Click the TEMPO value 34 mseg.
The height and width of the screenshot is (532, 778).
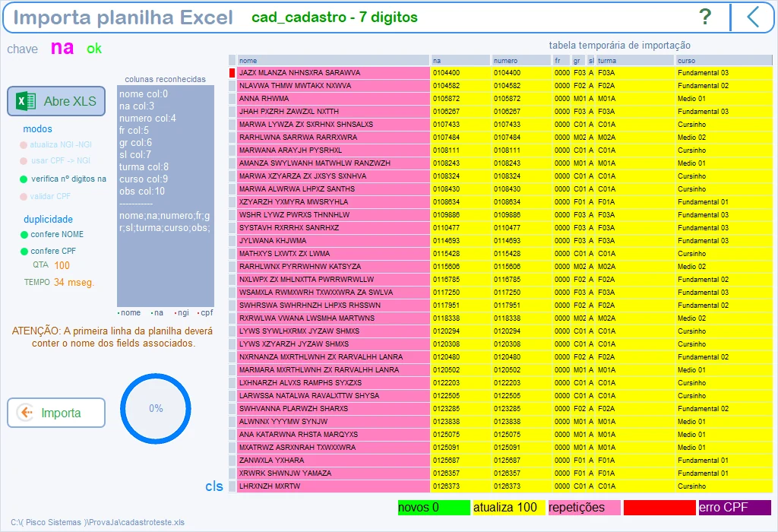pos(74,283)
